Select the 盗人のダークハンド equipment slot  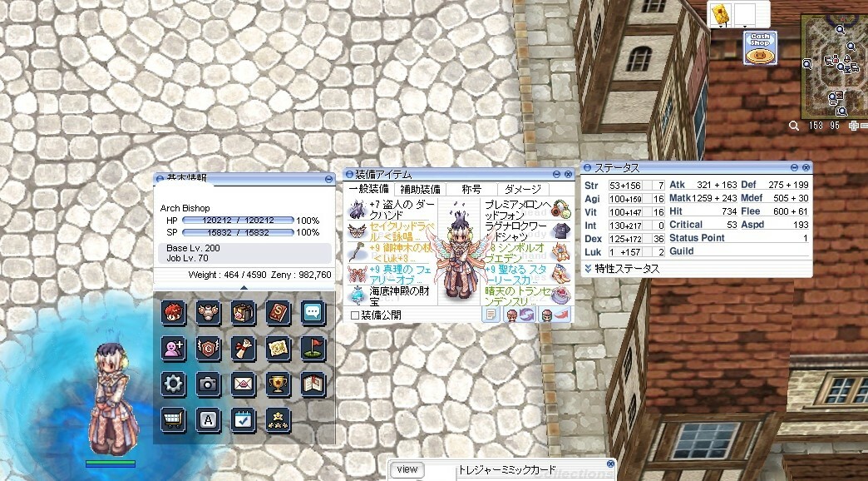(392, 210)
